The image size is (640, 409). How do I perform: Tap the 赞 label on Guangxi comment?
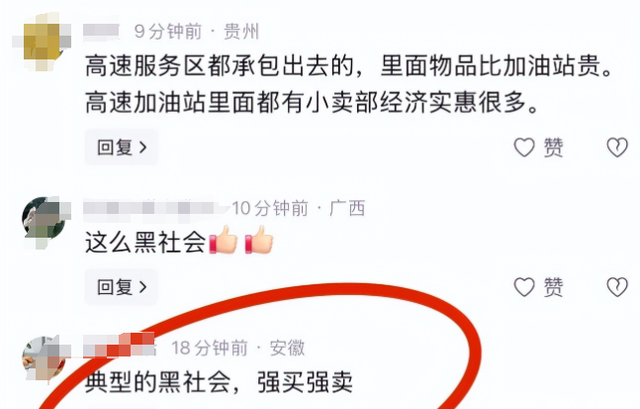point(553,287)
